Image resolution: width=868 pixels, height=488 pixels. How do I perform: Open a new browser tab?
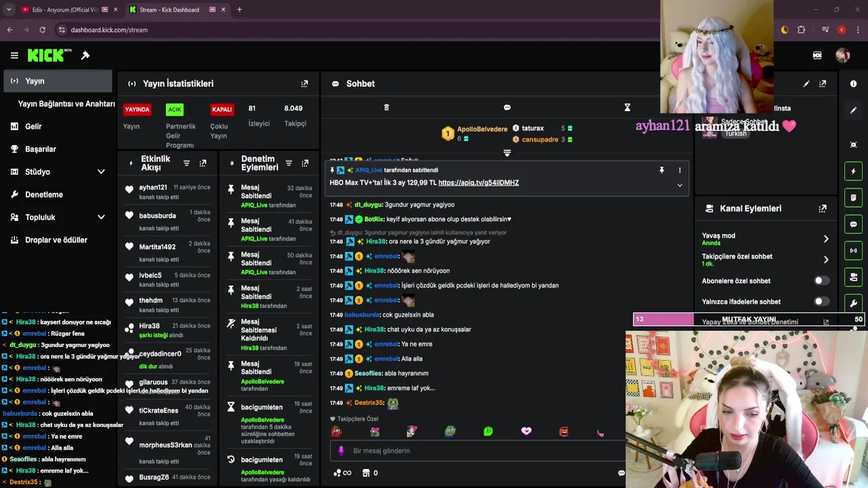[239, 9]
